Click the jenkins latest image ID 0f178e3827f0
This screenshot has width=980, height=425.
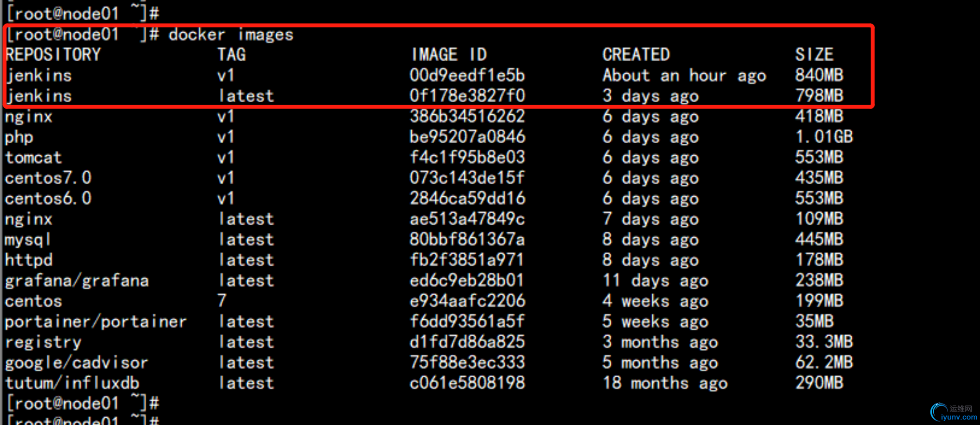[467, 96]
